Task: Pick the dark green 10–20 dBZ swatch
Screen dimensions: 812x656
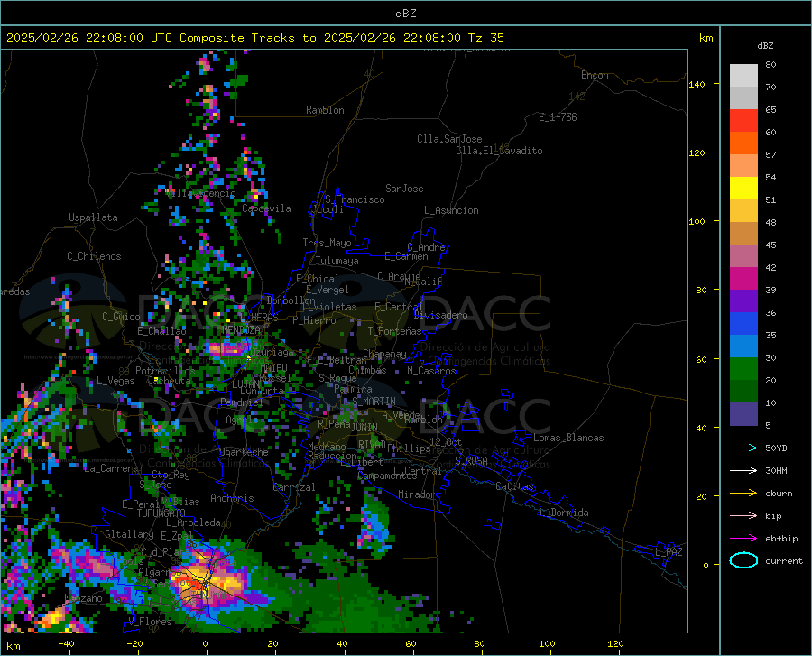Action: click(x=743, y=392)
